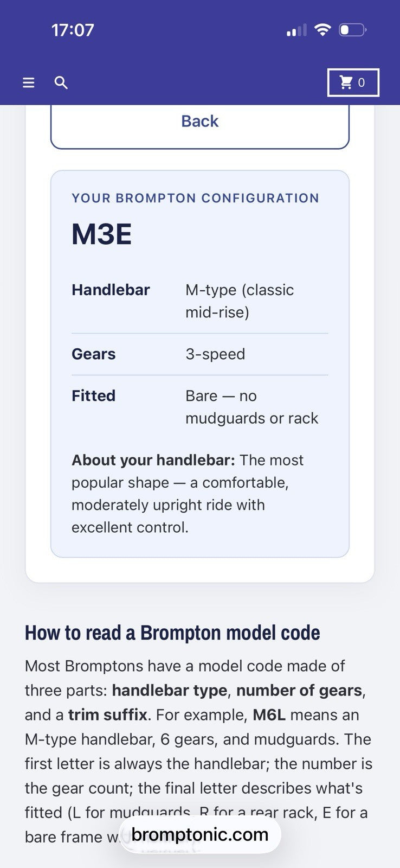This screenshot has width=400, height=868.
Task: Click the bold number of gears text
Action: click(x=299, y=690)
